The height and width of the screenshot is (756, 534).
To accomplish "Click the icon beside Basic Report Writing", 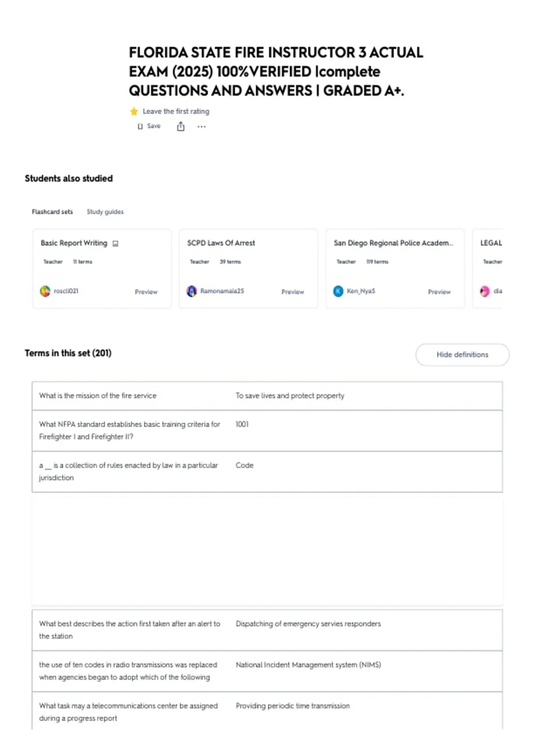I will (116, 244).
